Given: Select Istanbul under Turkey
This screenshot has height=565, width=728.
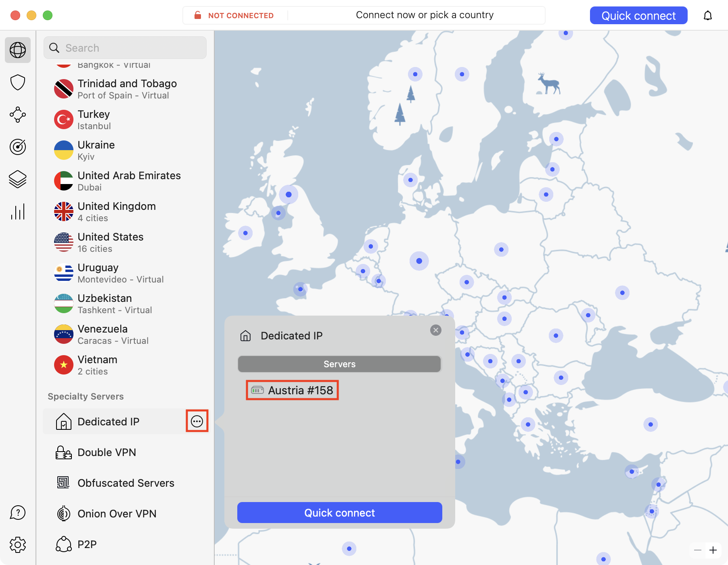Looking at the screenshot, I should (94, 126).
